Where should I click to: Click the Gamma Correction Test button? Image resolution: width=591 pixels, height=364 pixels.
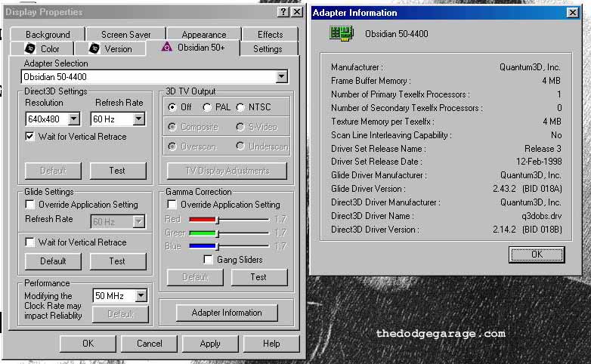tap(259, 277)
